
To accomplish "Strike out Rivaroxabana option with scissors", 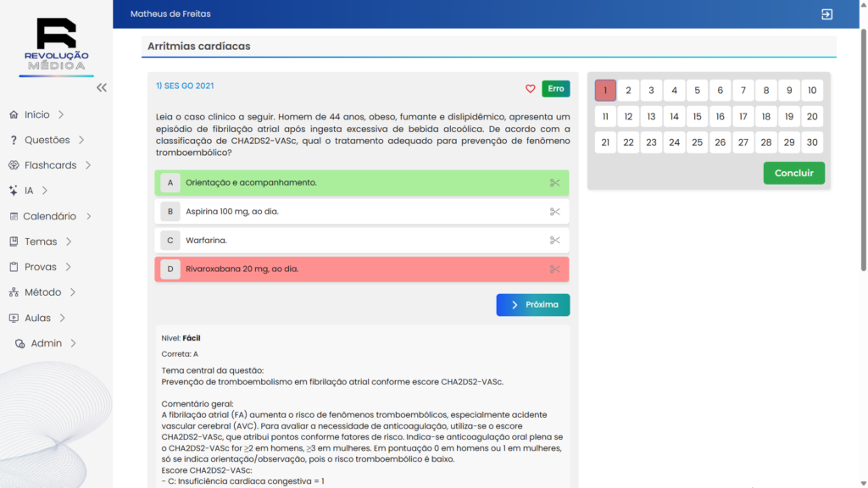I will coord(554,269).
